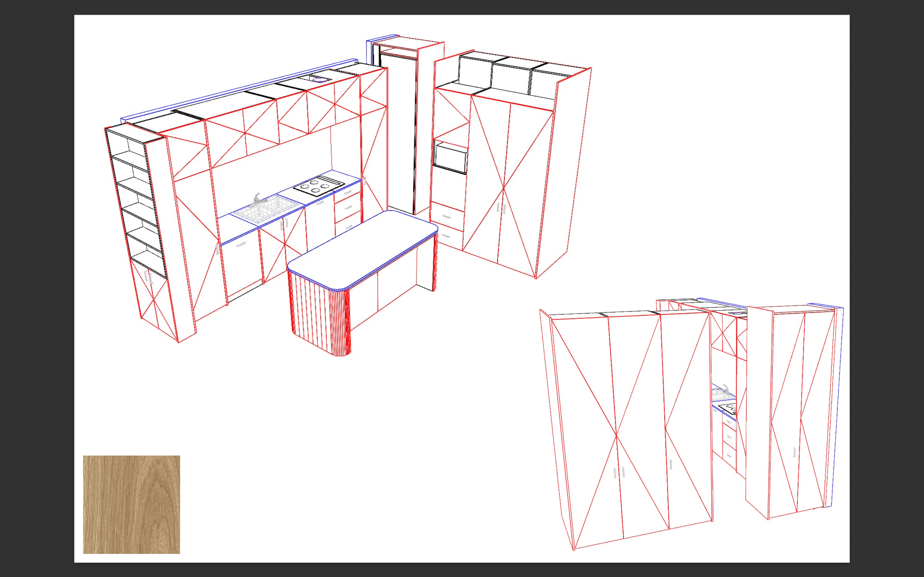Select the pantry's double door handles

pyautogui.click(x=501, y=208)
